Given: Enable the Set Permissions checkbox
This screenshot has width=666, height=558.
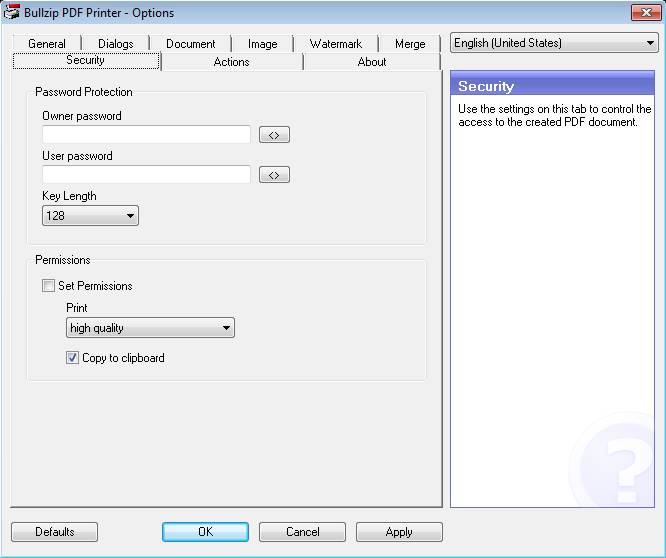Looking at the screenshot, I should tap(48, 285).
